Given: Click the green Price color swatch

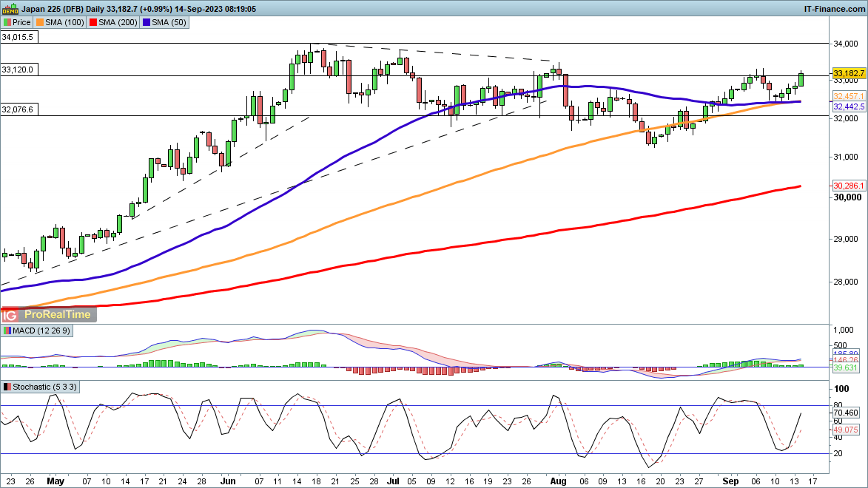Looking at the screenshot, I should [x=7, y=22].
